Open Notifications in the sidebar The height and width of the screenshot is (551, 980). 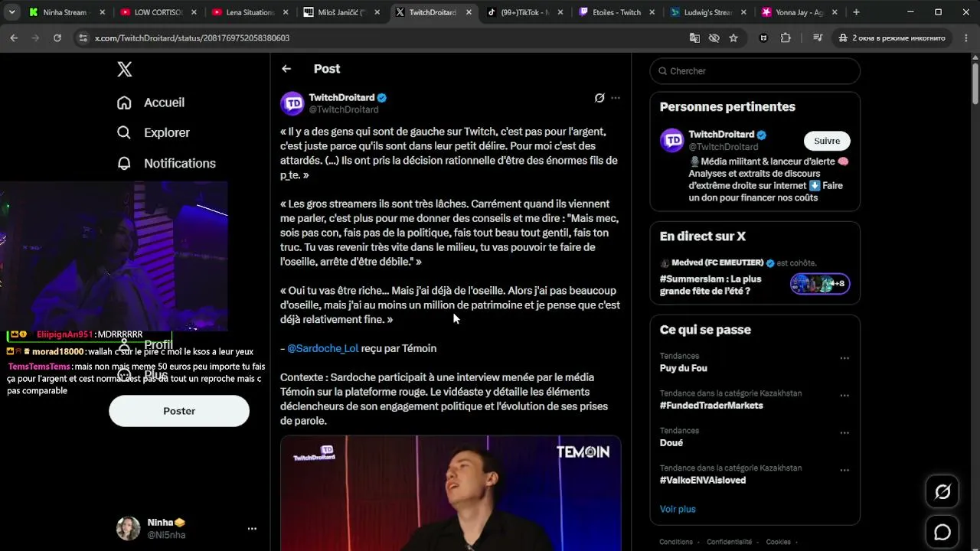pos(166,163)
